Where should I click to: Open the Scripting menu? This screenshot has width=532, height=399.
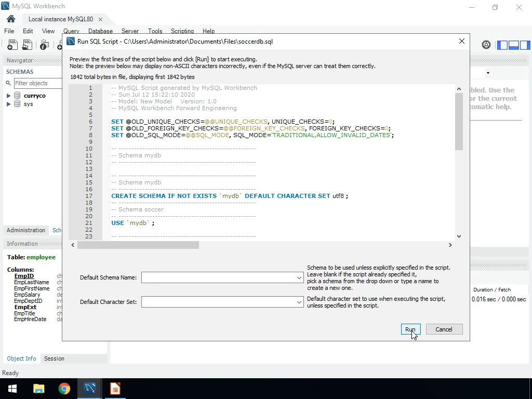pyautogui.click(x=182, y=31)
